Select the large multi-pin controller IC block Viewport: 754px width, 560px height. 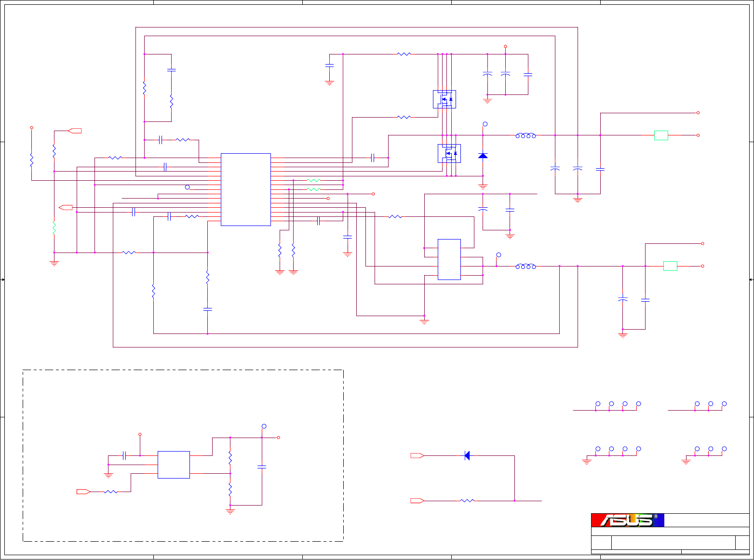pyautogui.click(x=246, y=189)
